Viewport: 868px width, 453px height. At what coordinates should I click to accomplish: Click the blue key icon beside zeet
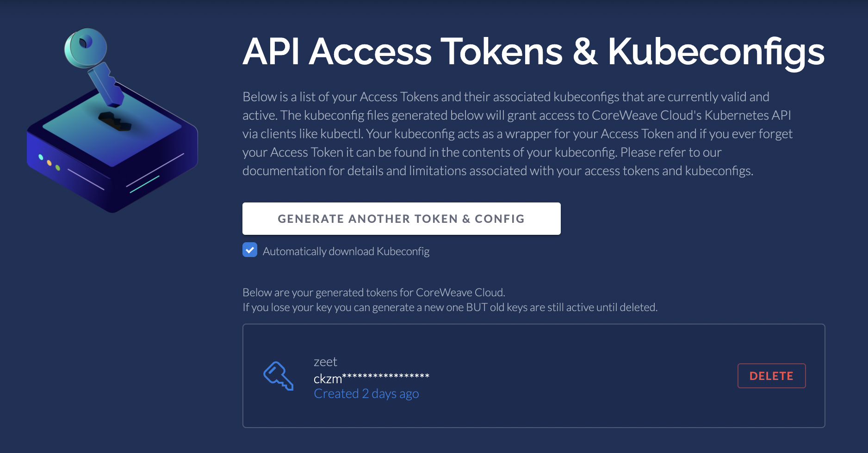click(279, 376)
